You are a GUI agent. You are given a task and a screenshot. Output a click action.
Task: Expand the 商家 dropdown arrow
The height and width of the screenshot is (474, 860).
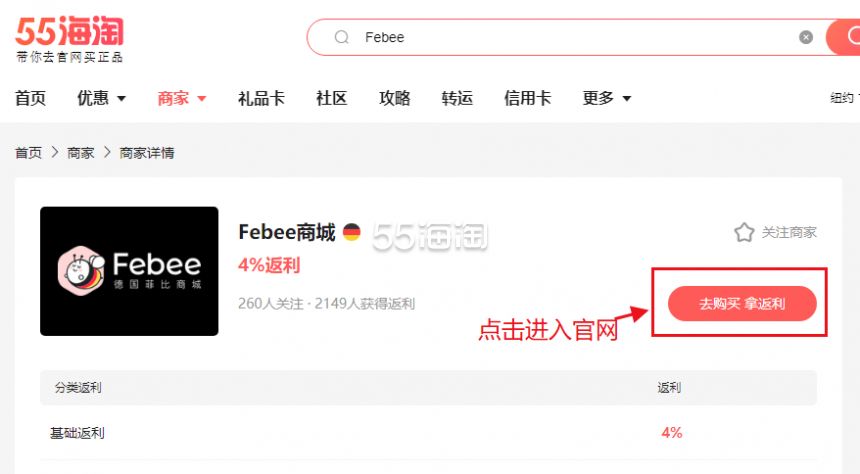point(202,99)
